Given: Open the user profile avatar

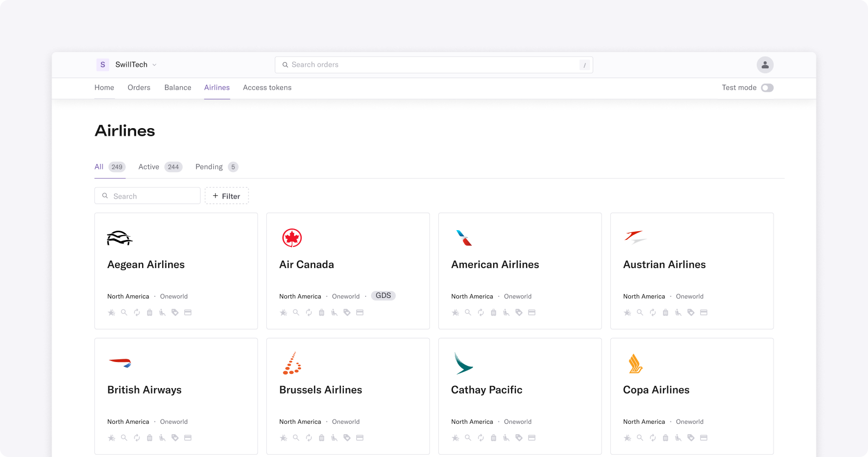Looking at the screenshot, I should 765,65.
